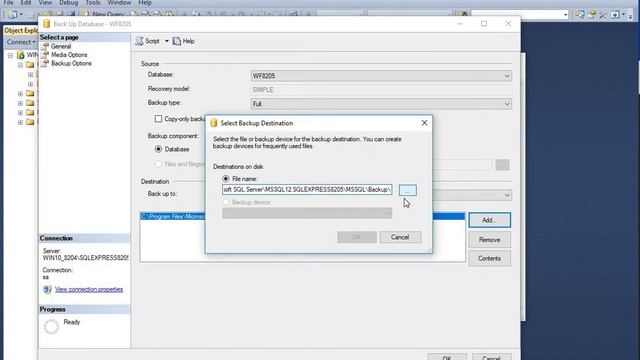Click the Help document icon in dialog toolbar

click(x=177, y=41)
